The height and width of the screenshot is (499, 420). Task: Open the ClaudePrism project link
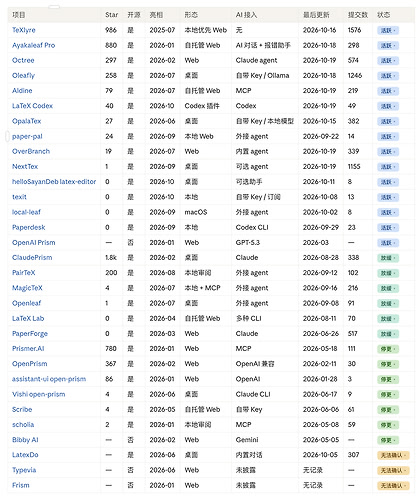tap(32, 258)
